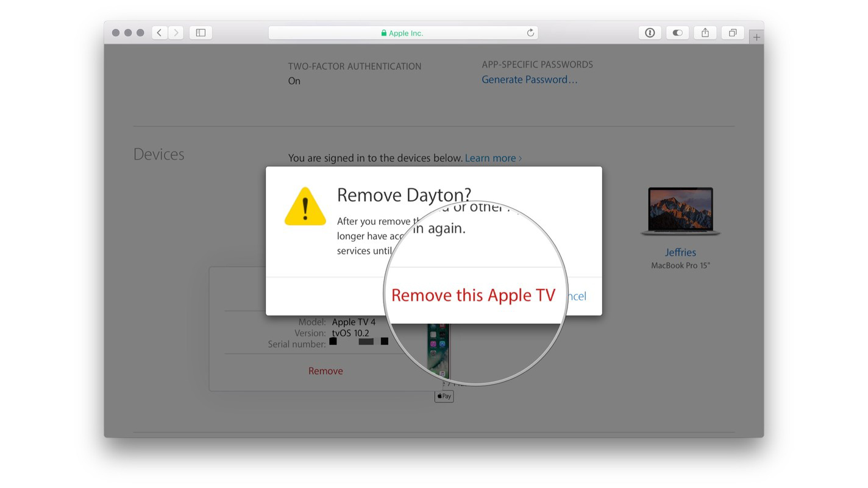
Task: Open the 1Password extension icon
Action: pyautogui.click(x=650, y=33)
